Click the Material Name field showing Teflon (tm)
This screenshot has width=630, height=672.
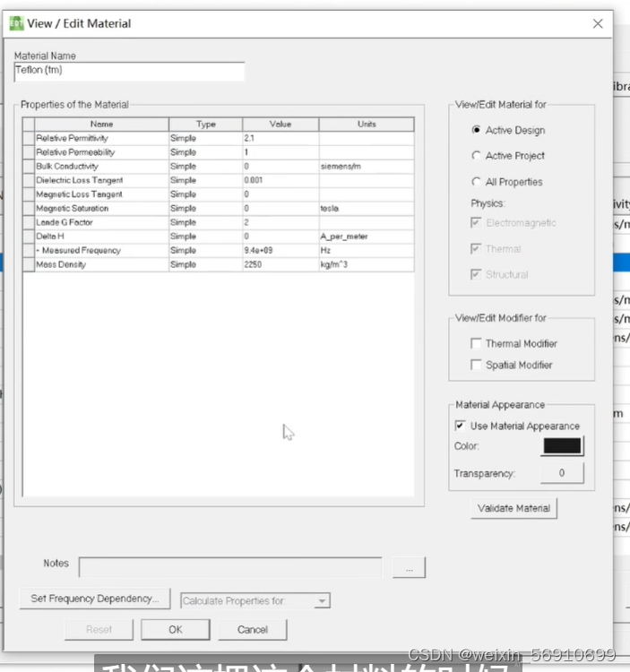click(129, 72)
